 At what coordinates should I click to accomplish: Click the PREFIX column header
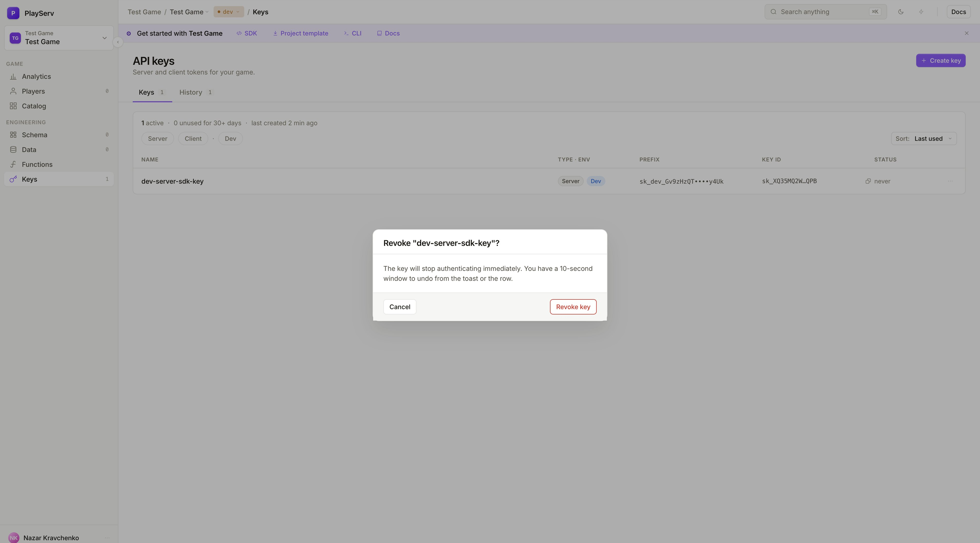tap(649, 160)
